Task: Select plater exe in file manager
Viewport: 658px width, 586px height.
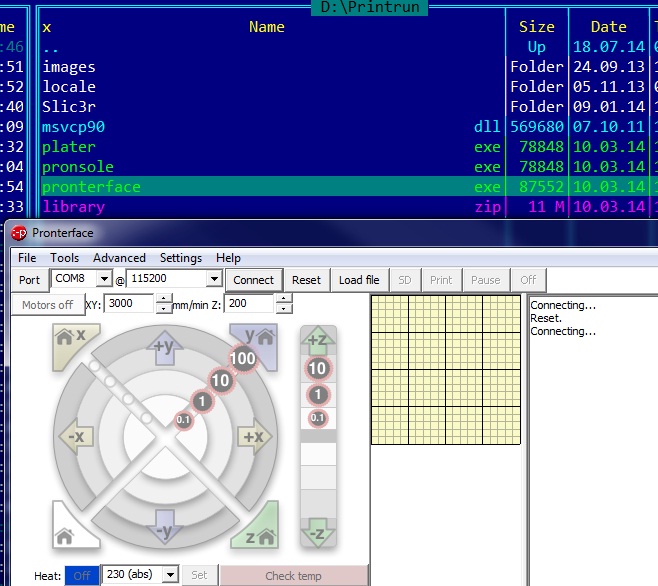Action: [273, 146]
